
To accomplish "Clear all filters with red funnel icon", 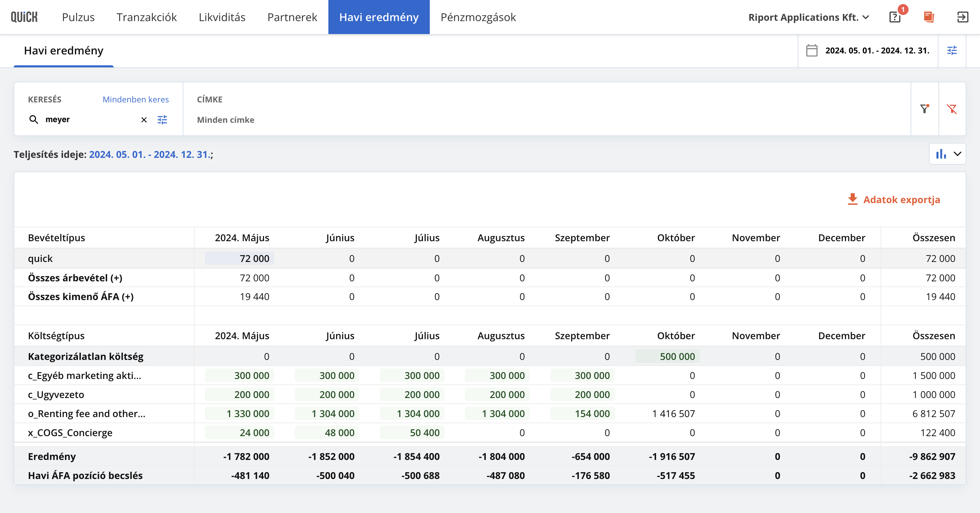I will (x=952, y=109).
